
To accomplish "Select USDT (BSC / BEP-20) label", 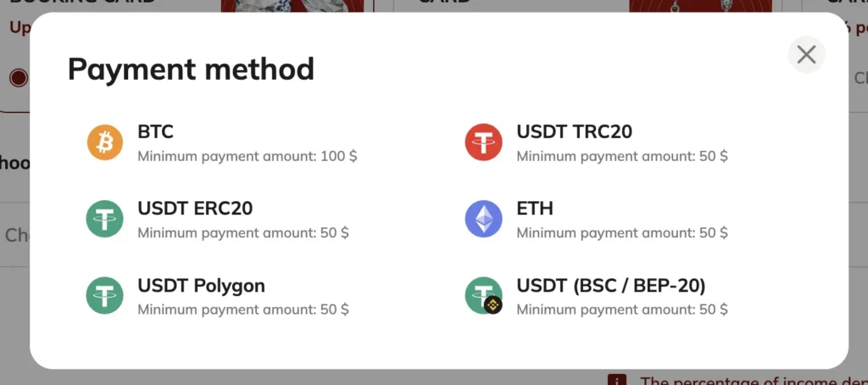I will click(x=610, y=286).
